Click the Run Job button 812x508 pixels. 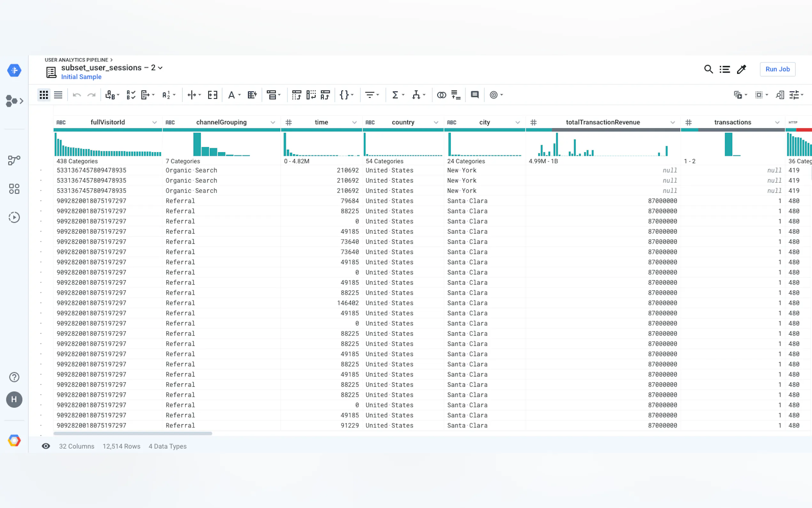pos(777,69)
